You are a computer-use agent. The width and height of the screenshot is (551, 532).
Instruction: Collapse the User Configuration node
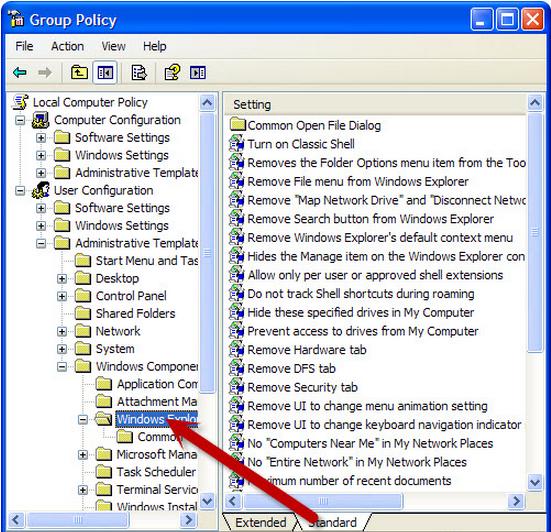point(20,190)
